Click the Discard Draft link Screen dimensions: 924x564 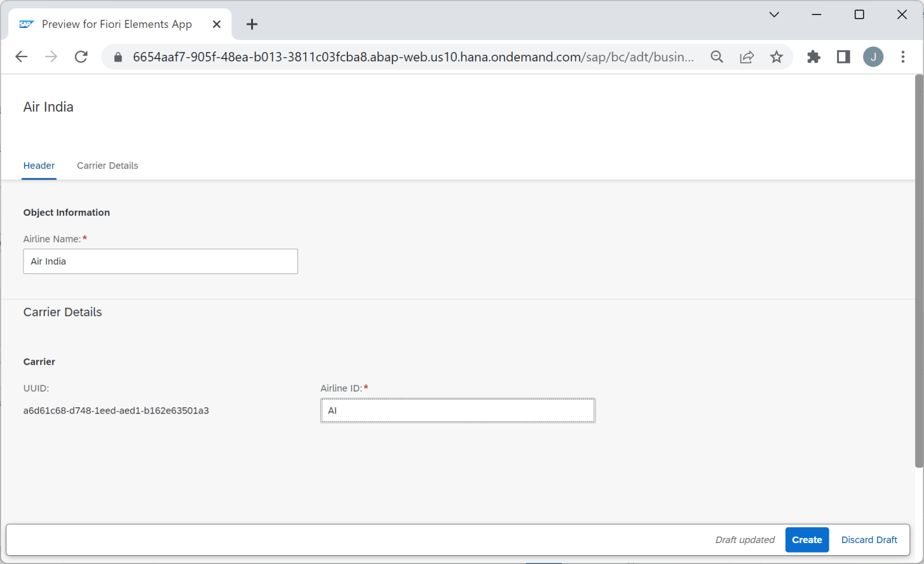point(869,539)
